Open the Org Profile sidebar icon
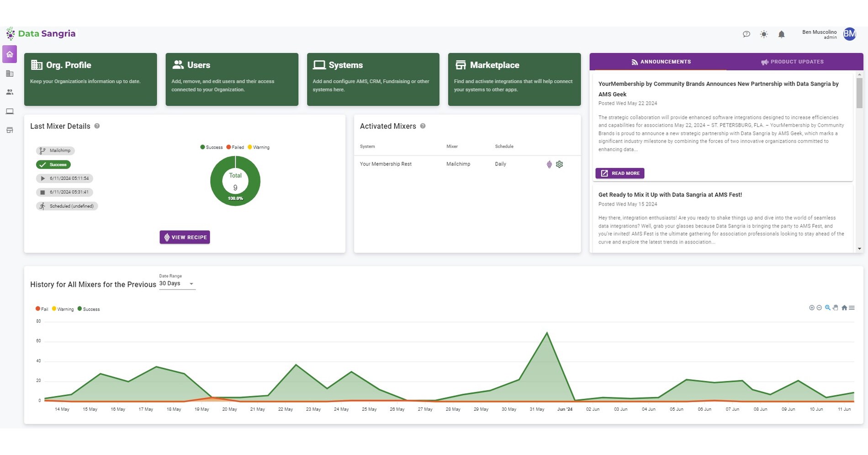 click(x=10, y=74)
